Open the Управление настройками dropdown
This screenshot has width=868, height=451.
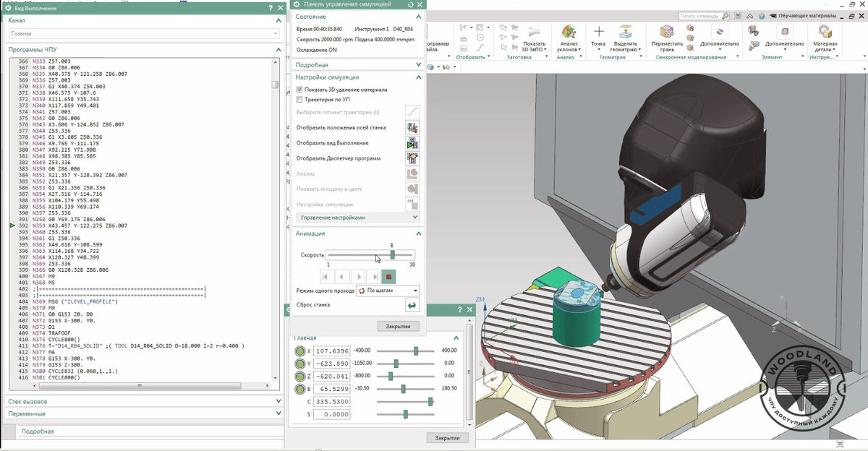tap(359, 218)
